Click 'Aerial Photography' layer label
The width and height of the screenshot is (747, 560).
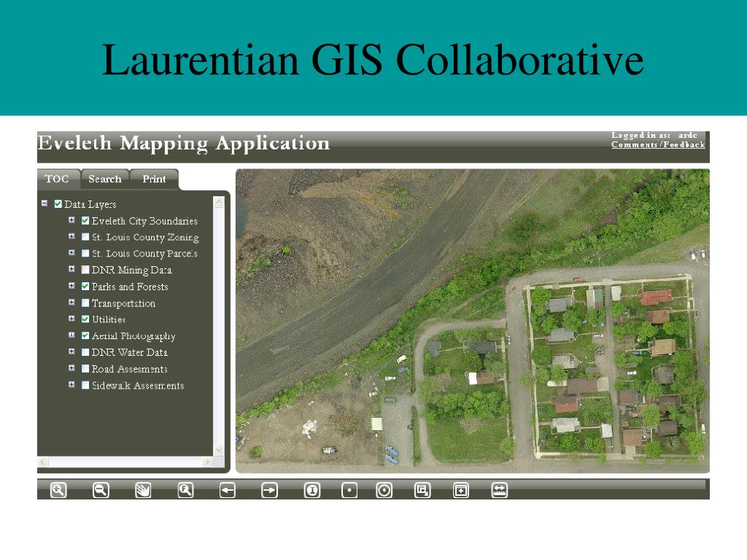tap(133, 336)
